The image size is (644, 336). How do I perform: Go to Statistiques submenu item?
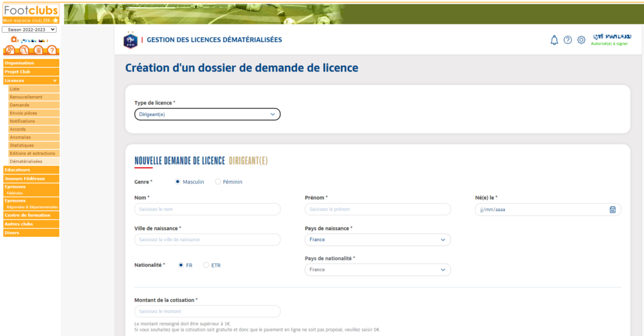pos(34,145)
